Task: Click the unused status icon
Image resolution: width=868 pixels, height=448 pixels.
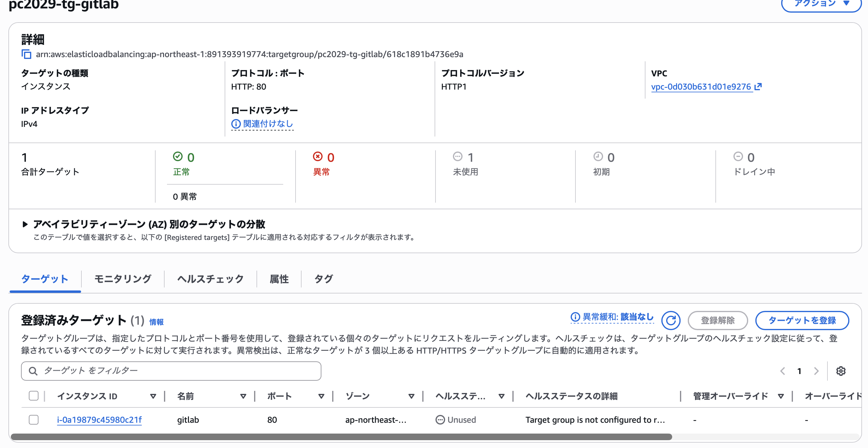Action: pos(458,157)
